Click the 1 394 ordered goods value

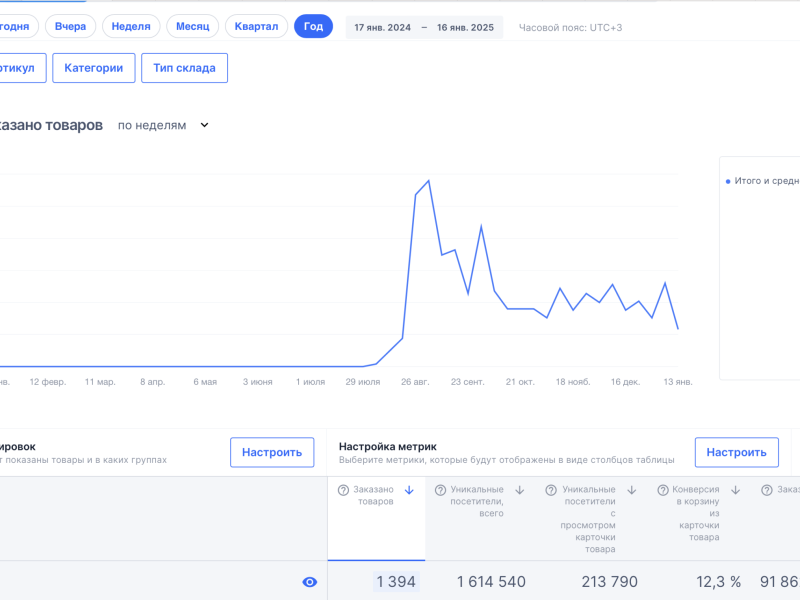(x=396, y=582)
